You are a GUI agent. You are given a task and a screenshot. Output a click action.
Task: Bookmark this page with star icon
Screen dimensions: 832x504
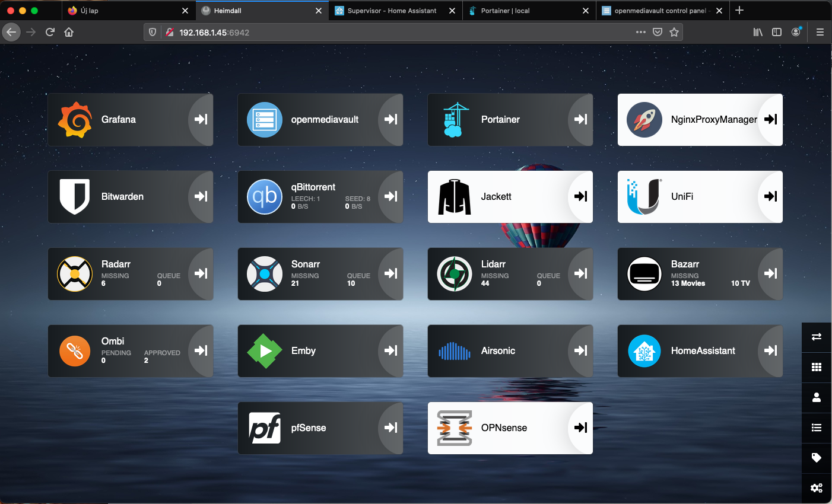point(674,33)
